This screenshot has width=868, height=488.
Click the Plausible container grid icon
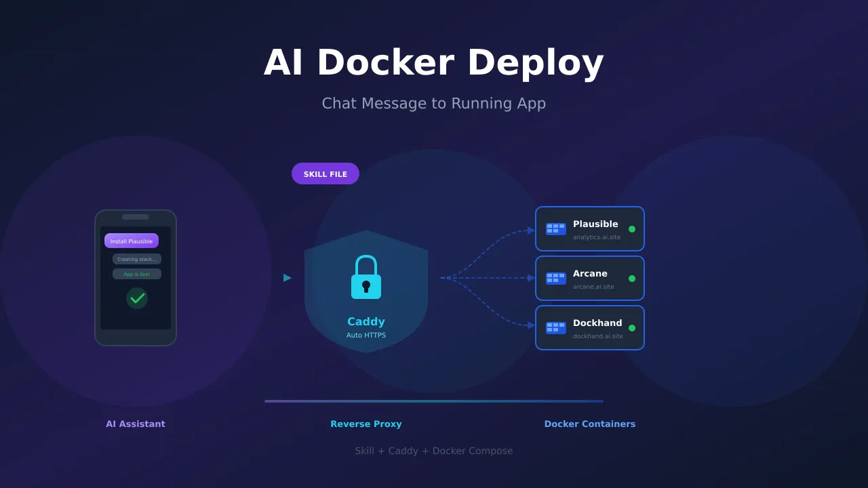[556, 229]
